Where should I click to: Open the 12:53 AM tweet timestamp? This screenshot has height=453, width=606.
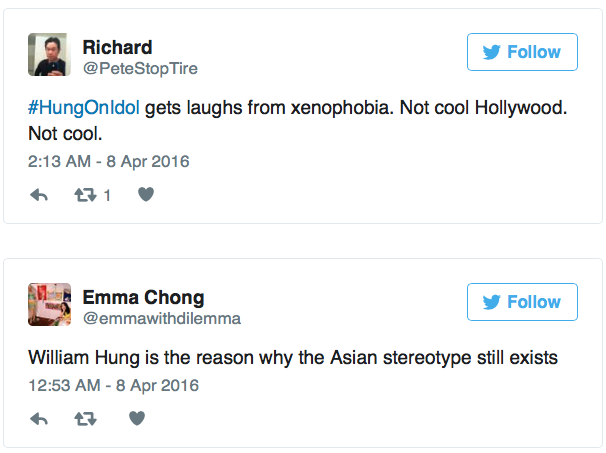click(x=112, y=384)
